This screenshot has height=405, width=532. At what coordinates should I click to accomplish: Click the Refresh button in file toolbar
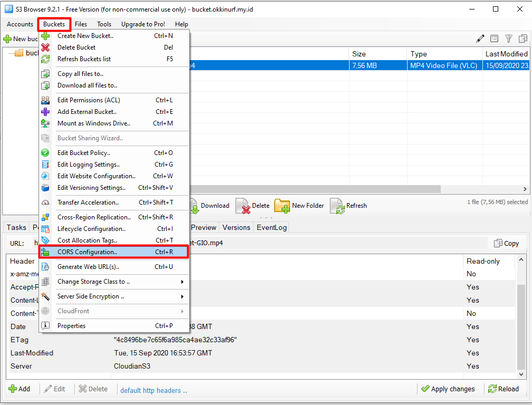[349, 206]
